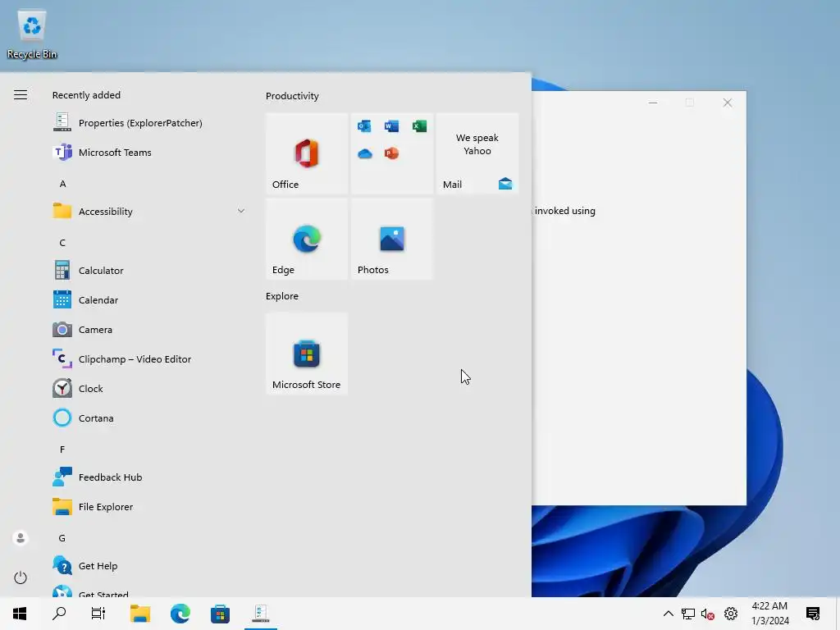Open Clipchamp – Video Editor
840x630 pixels.
click(x=149, y=359)
